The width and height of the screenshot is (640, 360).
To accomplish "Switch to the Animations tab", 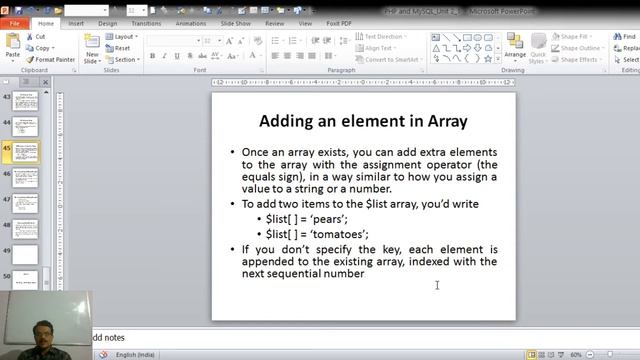I will coord(191,24).
